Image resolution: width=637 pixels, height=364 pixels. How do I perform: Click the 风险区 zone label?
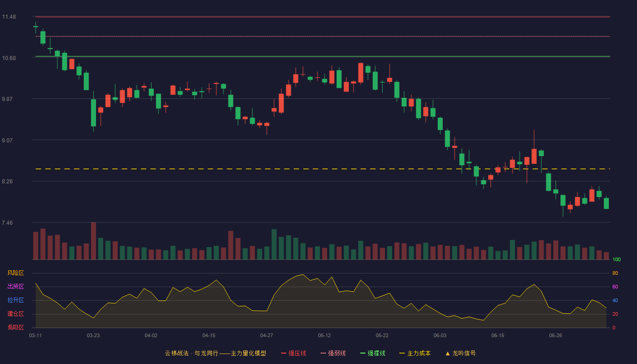(15, 273)
